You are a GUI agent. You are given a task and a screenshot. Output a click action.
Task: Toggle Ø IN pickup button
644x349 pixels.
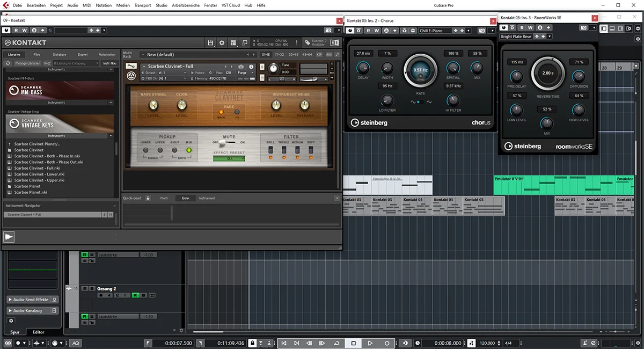click(x=189, y=150)
